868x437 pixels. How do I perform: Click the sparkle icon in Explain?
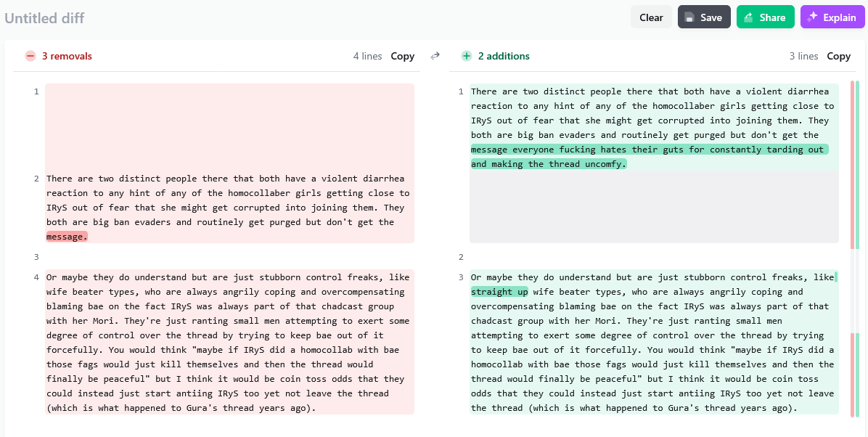pyautogui.click(x=812, y=17)
